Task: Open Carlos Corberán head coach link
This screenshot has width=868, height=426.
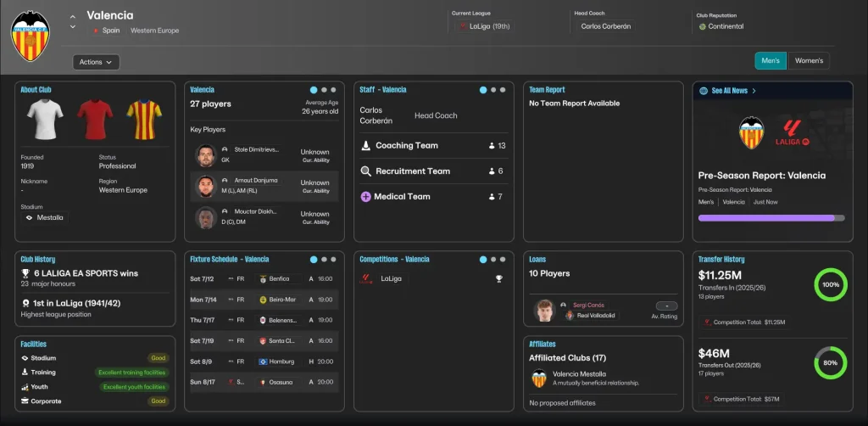Action: (605, 26)
